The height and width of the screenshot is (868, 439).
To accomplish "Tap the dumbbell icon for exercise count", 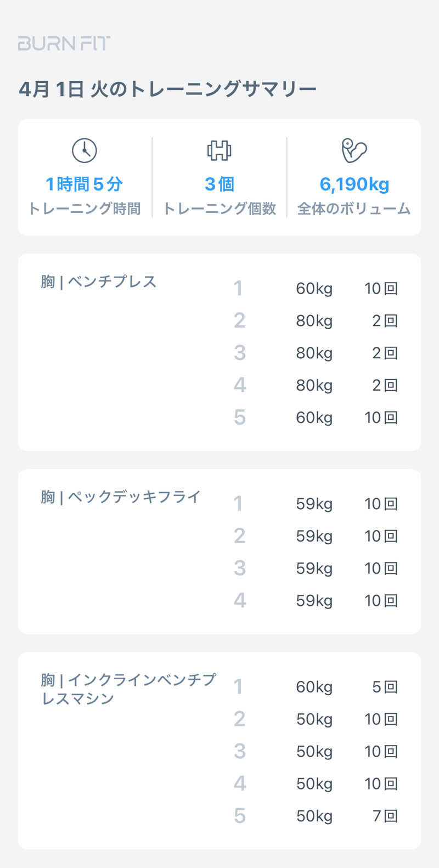I will 219,150.
